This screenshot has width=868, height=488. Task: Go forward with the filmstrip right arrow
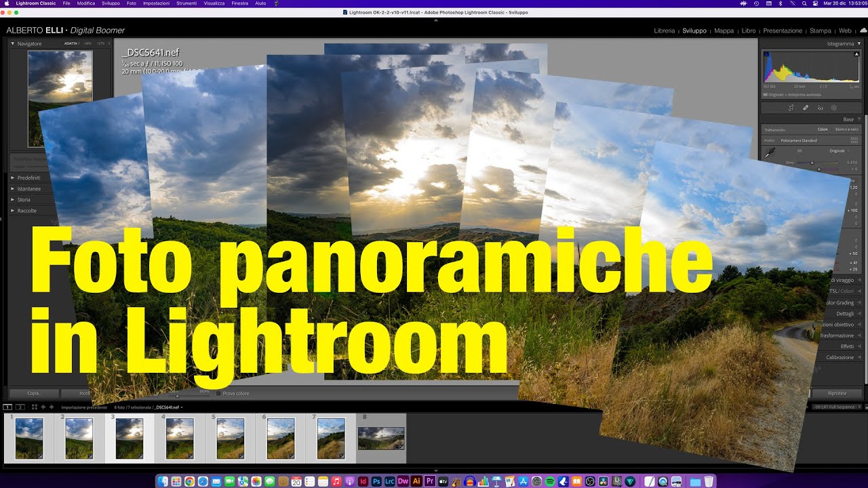point(52,407)
